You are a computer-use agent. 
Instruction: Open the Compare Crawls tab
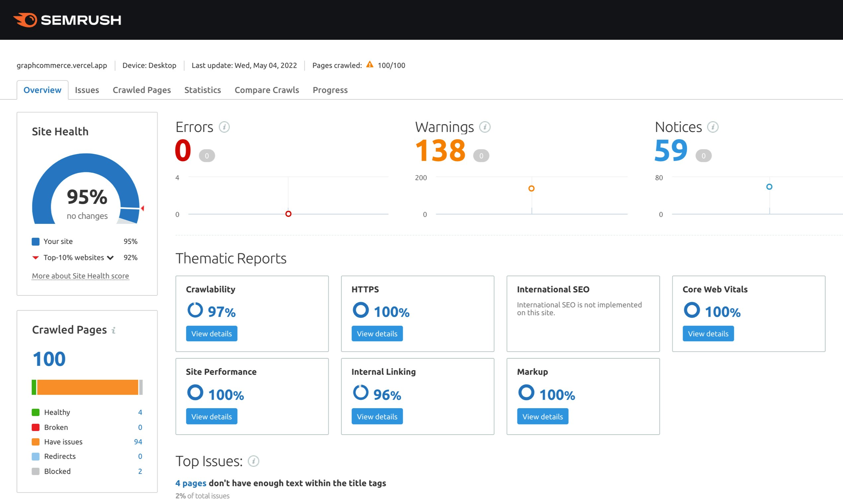pos(267,90)
